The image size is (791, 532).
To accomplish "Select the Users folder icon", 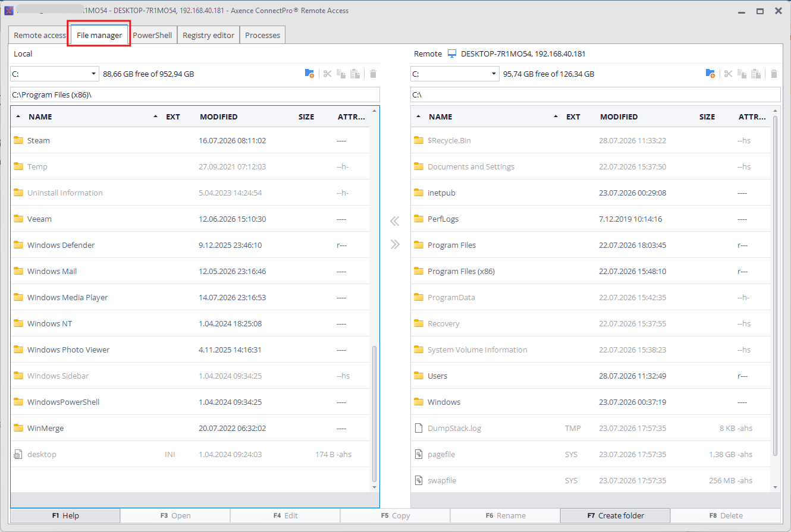I will coord(419,376).
